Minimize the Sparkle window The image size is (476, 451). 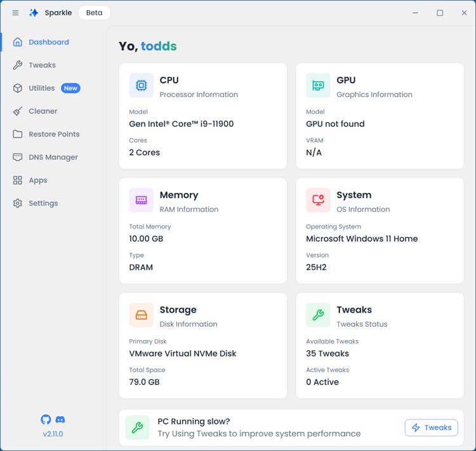(x=415, y=13)
